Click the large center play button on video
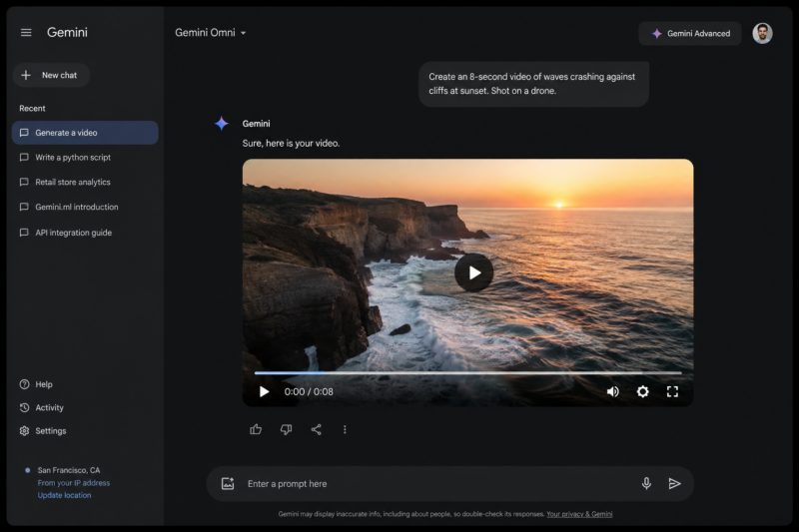799x532 pixels. coord(473,272)
